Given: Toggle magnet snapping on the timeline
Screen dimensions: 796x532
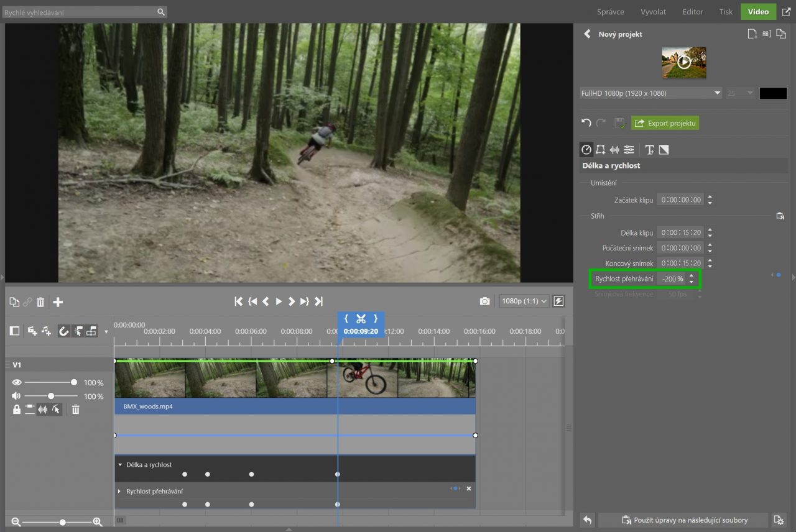Looking at the screenshot, I should tap(63, 331).
